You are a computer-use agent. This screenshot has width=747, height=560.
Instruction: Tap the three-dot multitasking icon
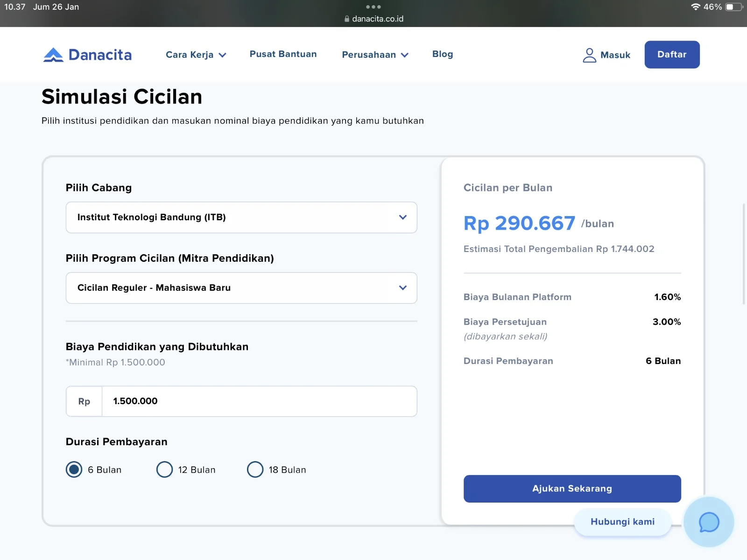[373, 7]
